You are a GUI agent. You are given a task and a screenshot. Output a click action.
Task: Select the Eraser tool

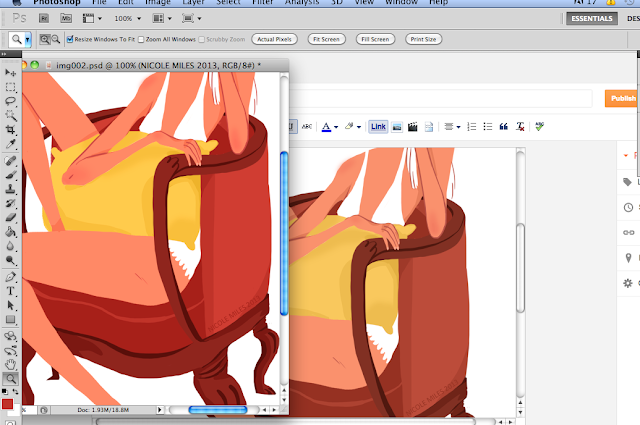tap(10, 218)
